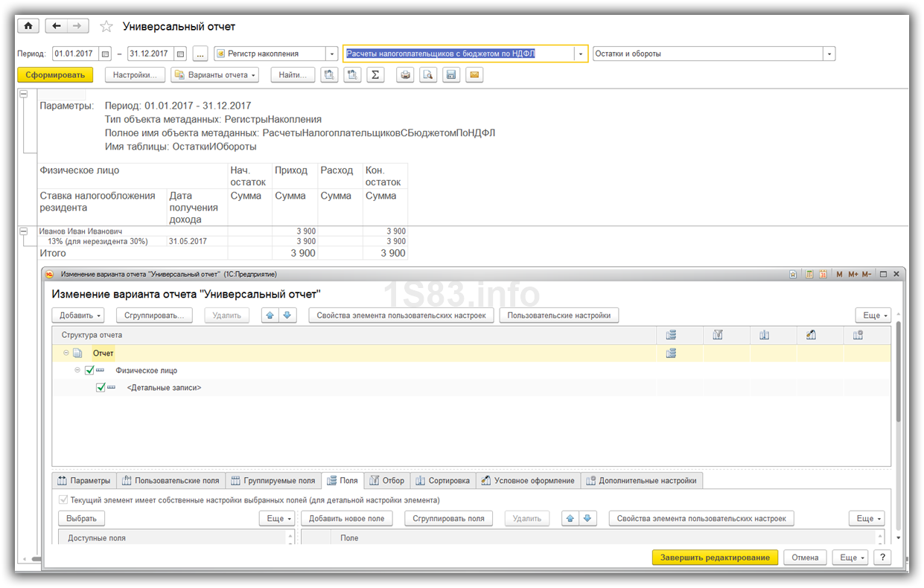Image resolution: width=924 pixels, height=588 pixels.
Task: Click Завершить редактирование button
Action: coord(714,557)
